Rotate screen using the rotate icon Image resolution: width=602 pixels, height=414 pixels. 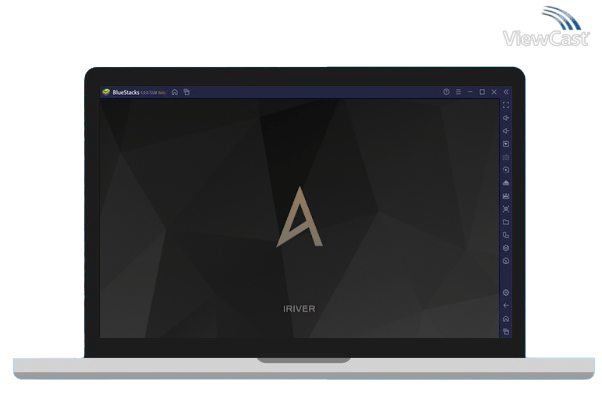(506, 235)
